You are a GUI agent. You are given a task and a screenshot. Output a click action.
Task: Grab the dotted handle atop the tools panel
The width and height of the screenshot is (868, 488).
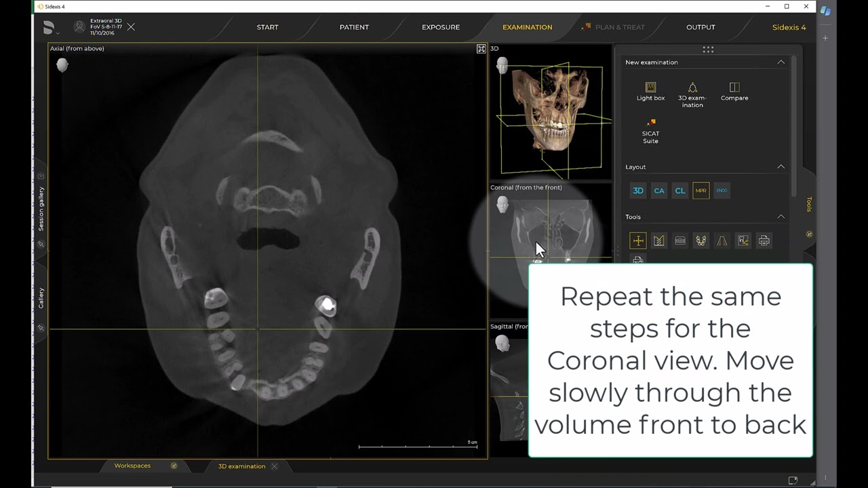(708, 49)
